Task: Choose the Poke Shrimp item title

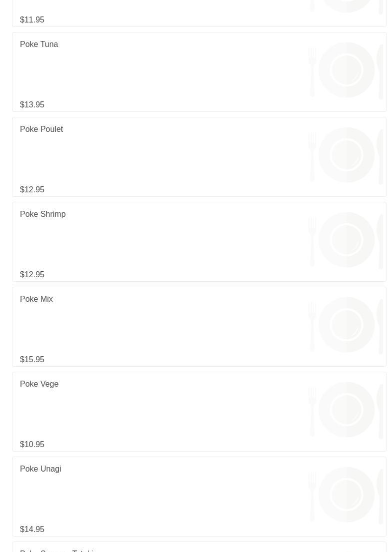Action: [43, 214]
